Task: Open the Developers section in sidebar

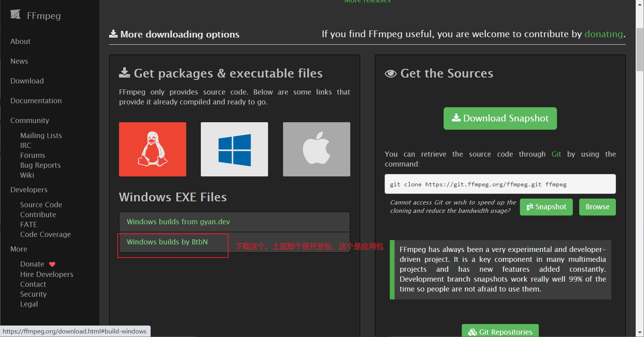Action: click(x=29, y=190)
